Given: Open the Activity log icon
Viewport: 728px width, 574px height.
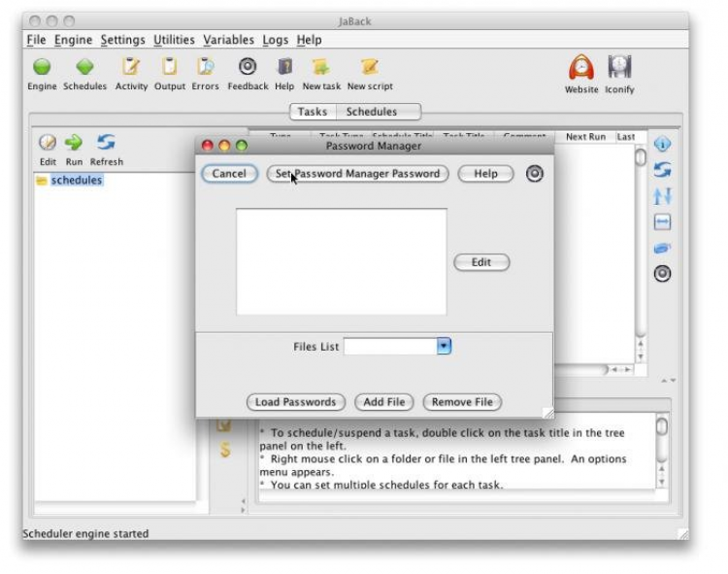Looking at the screenshot, I should click(x=131, y=67).
